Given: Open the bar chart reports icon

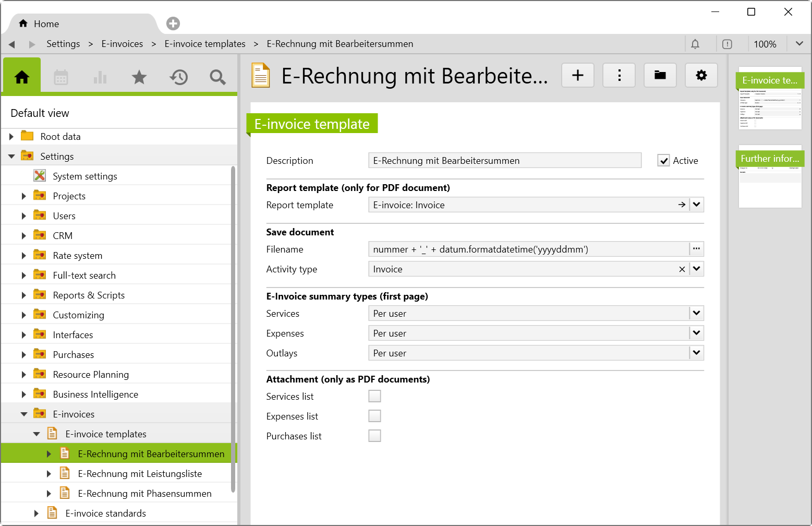Looking at the screenshot, I should [100, 78].
